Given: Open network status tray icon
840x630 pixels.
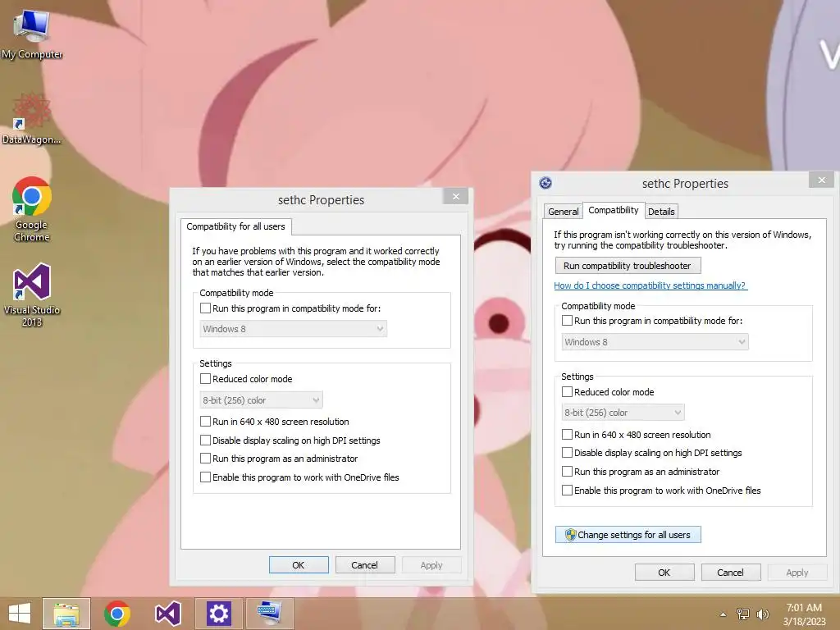Looking at the screenshot, I should (x=743, y=614).
